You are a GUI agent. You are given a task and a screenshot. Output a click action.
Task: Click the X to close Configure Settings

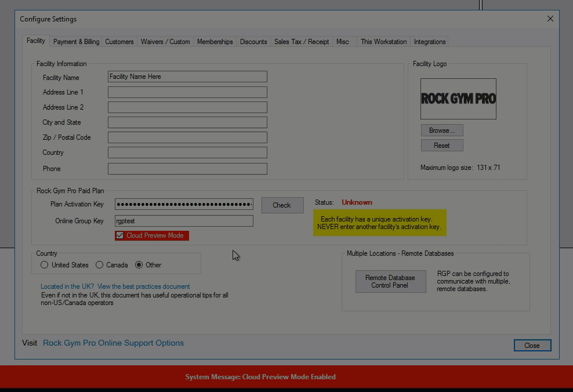[x=550, y=19]
